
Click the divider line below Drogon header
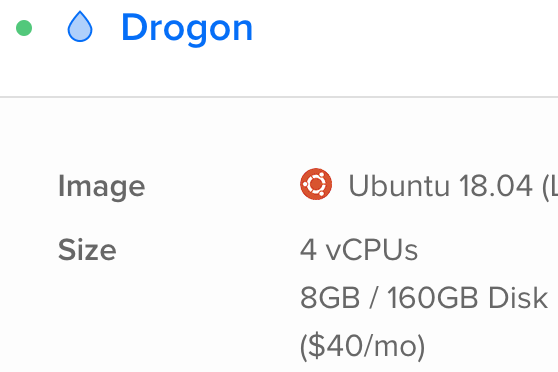pos(279,96)
